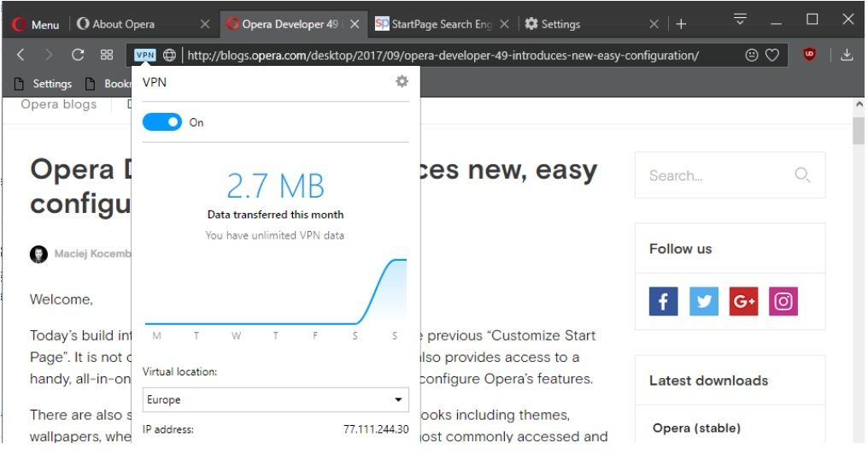Click the VPN badge in address bar
The height and width of the screenshot is (455, 868).
[x=145, y=55]
